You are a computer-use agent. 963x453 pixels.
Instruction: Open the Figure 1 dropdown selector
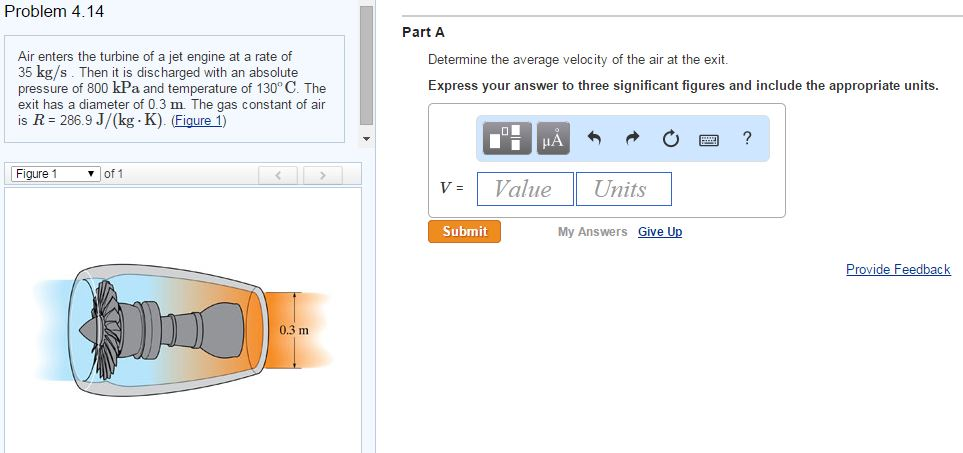tap(56, 174)
